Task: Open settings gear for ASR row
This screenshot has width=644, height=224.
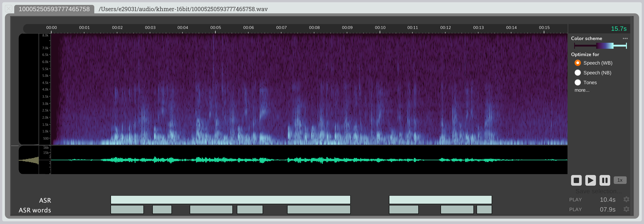Action: point(626,200)
